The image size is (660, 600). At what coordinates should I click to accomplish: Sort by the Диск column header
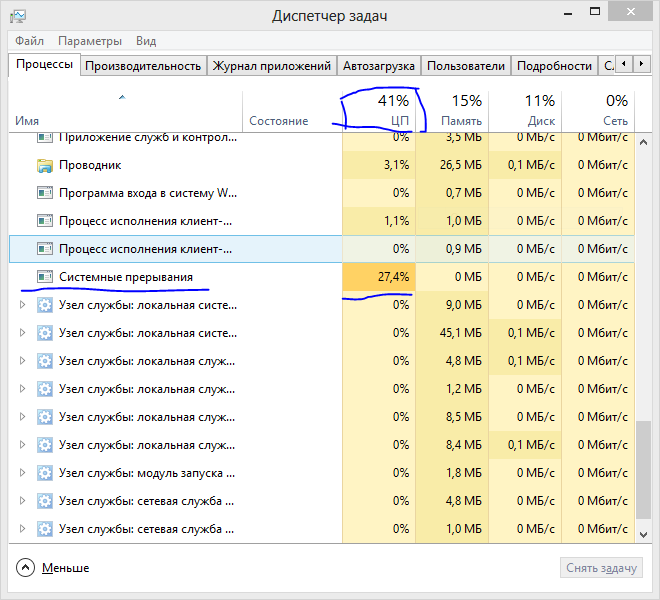point(525,111)
